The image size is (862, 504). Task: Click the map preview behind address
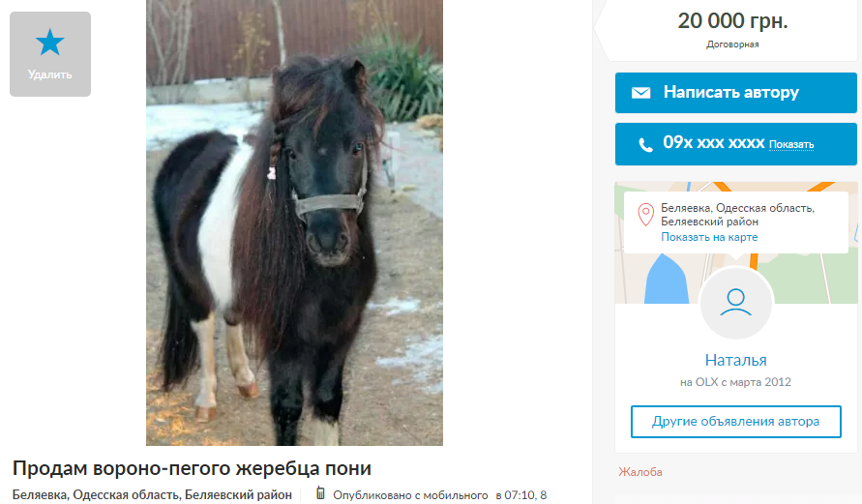pyautogui.click(x=735, y=243)
